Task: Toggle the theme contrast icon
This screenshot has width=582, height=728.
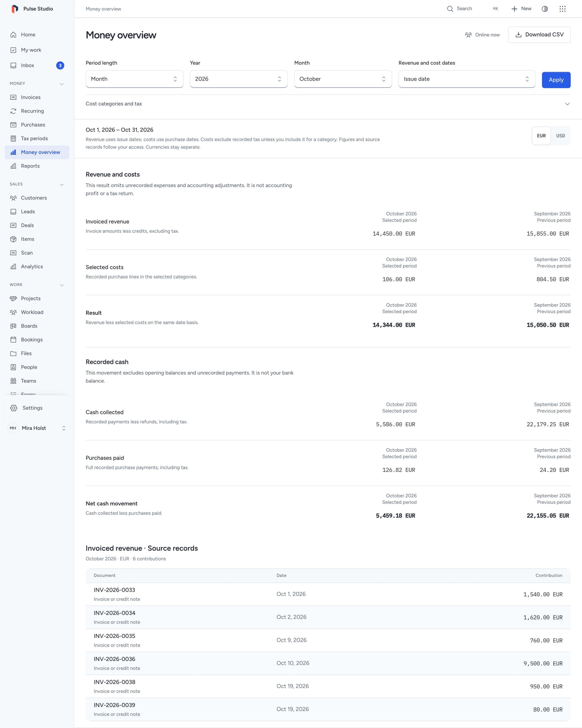Action: pos(545,9)
